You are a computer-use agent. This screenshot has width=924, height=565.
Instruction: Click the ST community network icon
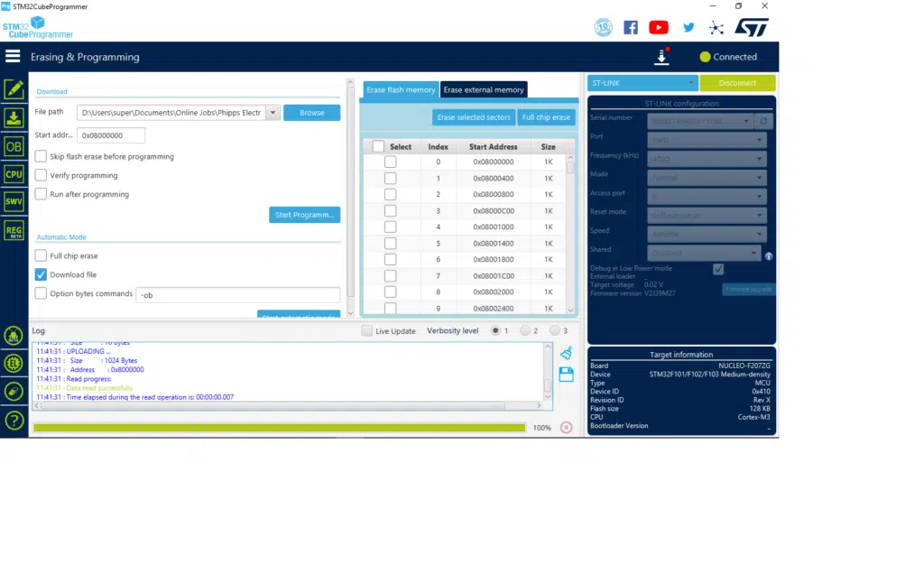[x=716, y=28]
